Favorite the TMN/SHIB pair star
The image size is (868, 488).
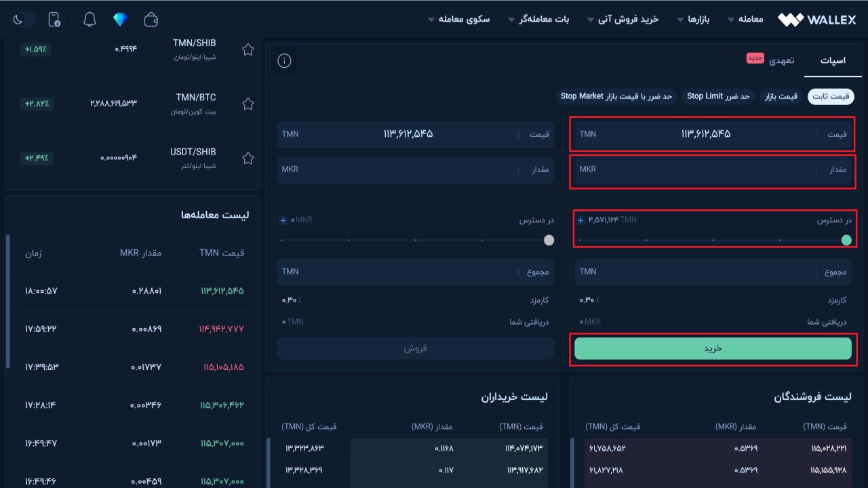click(248, 49)
